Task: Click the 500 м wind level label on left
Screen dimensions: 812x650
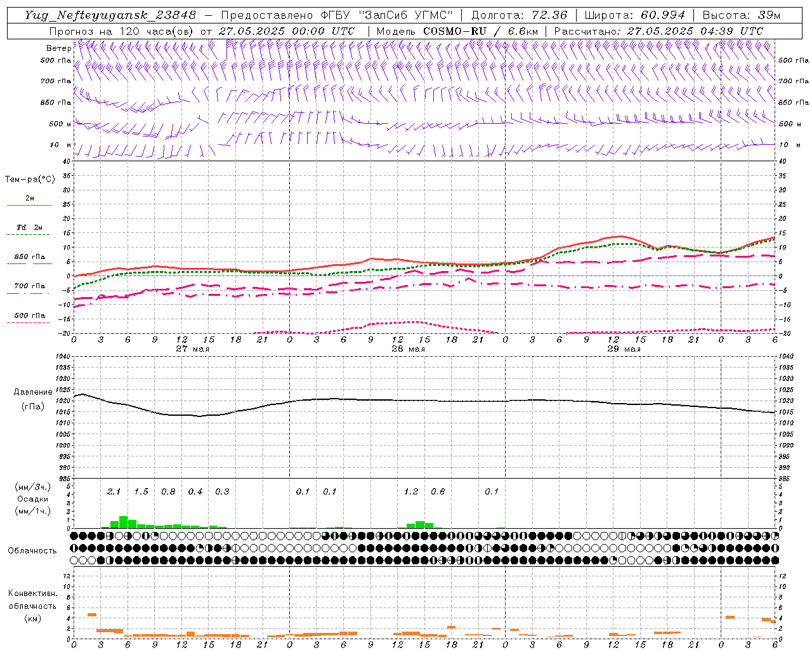Action: pos(60,124)
